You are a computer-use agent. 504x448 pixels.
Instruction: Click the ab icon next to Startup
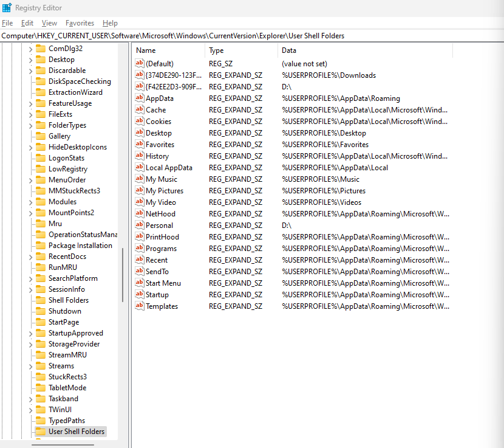click(139, 294)
